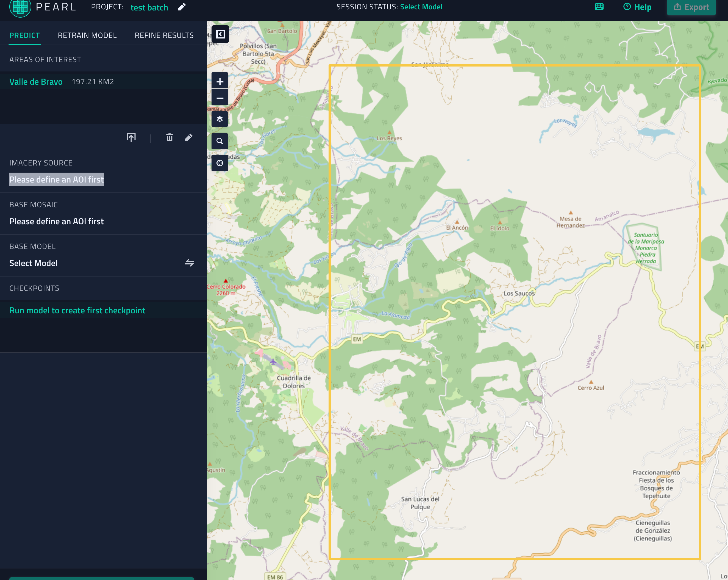Select Valle de Bravo area of interest
Screen dimensions: 728x580
point(36,82)
